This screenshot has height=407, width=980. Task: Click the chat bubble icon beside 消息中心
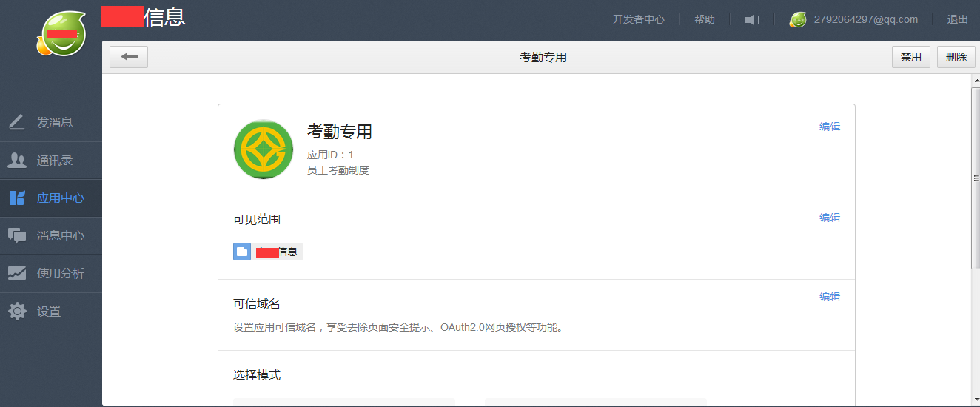17,235
